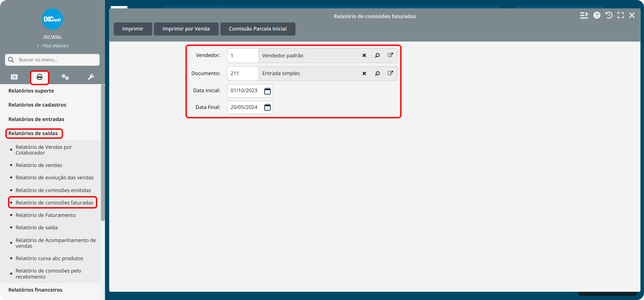
Task: Click the Entrada simples description text
Action: coord(281,73)
